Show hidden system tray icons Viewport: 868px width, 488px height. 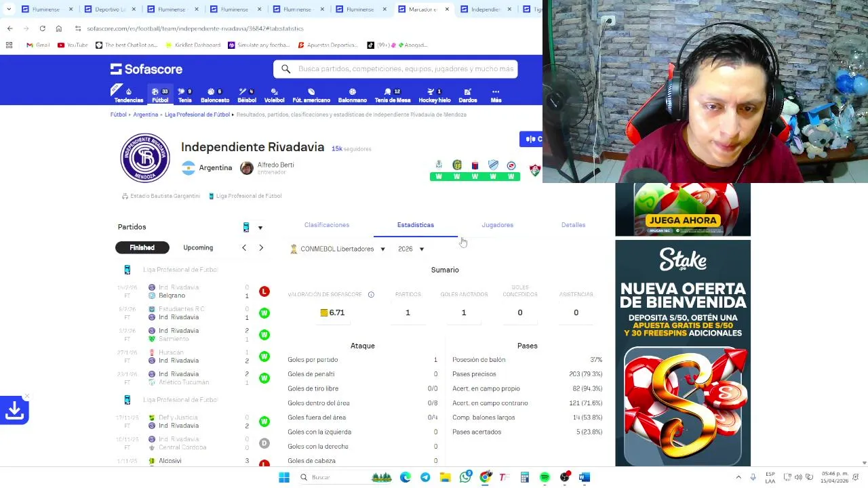coord(738,477)
